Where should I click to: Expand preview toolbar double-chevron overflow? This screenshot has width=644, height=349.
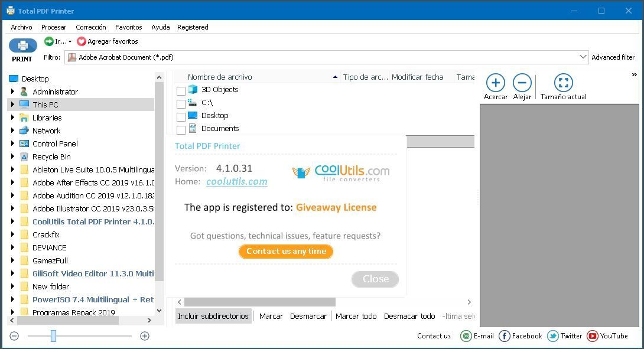pos(634,75)
